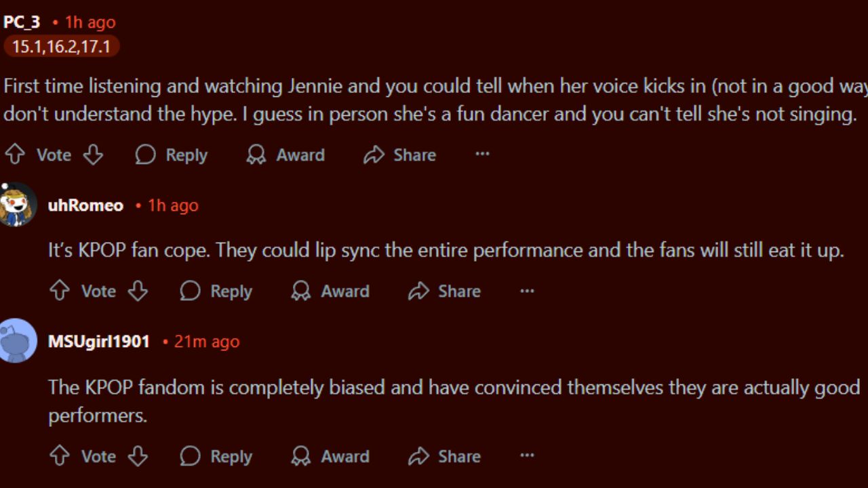868x488 pixels.
Task: Select the 15.1,16.2,17.1 user flair
Action: pos(61,47)
